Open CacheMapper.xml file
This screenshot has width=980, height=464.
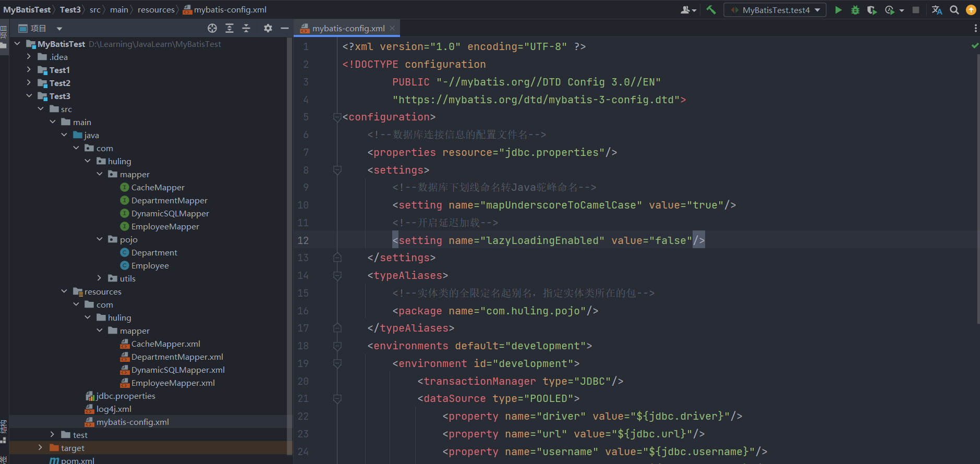(x=165, y=344)
